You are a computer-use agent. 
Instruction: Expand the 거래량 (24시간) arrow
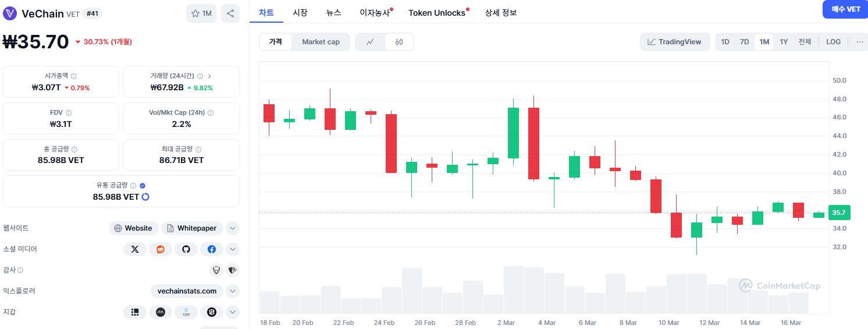(209, 76)
